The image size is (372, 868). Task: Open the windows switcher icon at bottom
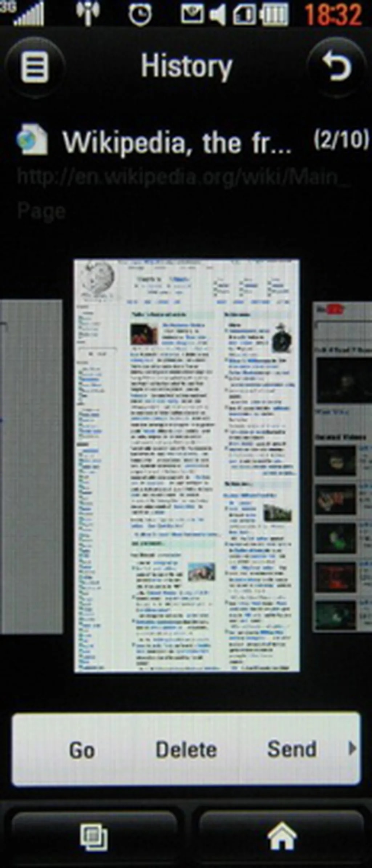coord(94,837)
